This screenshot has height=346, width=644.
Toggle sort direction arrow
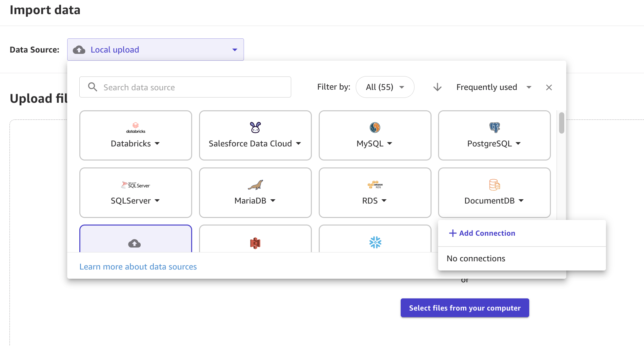click(x=437, y=87)
